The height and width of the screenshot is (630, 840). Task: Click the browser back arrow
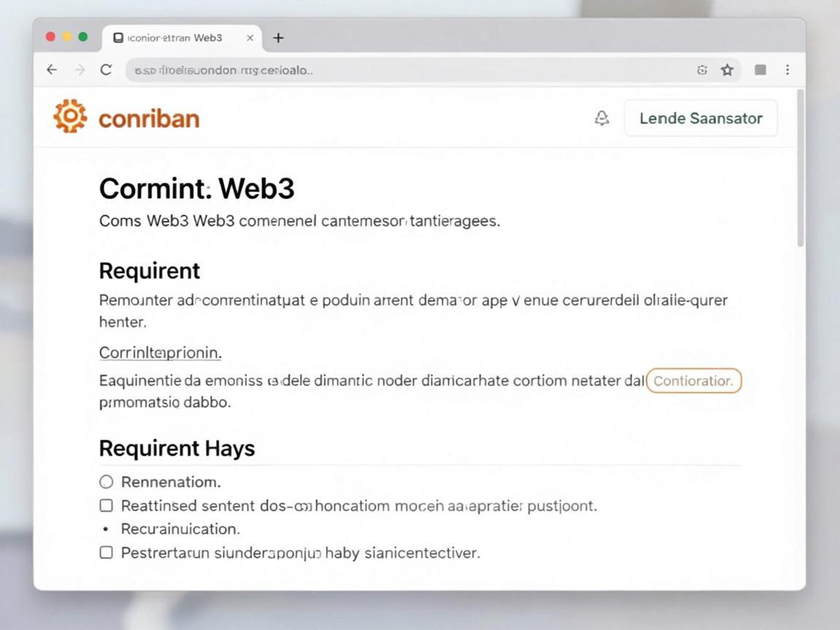(52, 70)
